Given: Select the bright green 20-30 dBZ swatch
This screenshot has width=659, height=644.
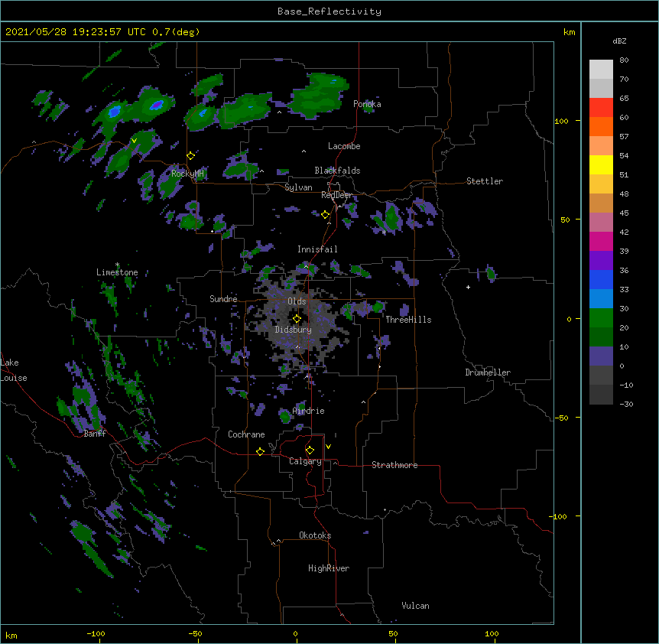Looking at the screenshot, I should point(601,318).
